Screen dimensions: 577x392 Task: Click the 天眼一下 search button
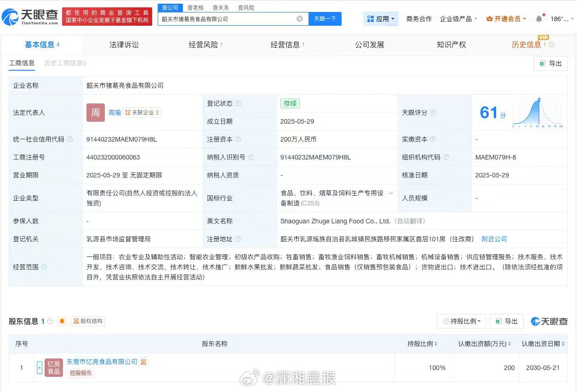coord(325,19)
